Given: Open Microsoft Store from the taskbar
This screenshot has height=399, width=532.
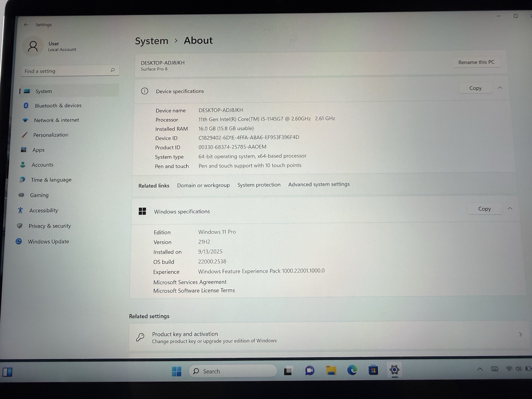Looking at the screenshot, I should (x=373, y=370).
